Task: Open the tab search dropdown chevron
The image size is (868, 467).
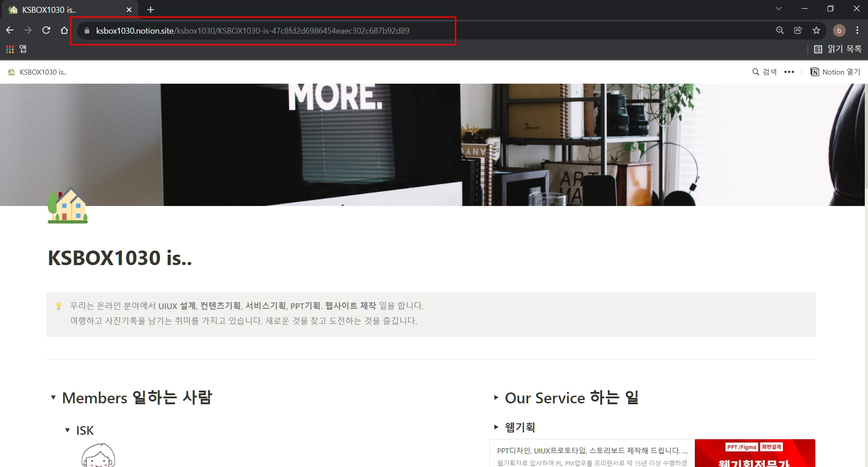Action: pyautogui.click(x=778, y=9)
